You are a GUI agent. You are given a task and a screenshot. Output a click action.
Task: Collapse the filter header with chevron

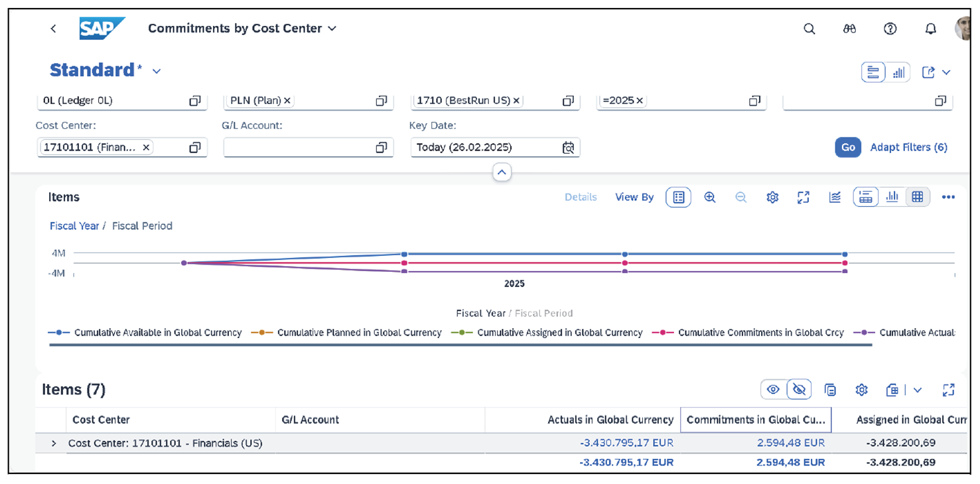tap(502, 172)
